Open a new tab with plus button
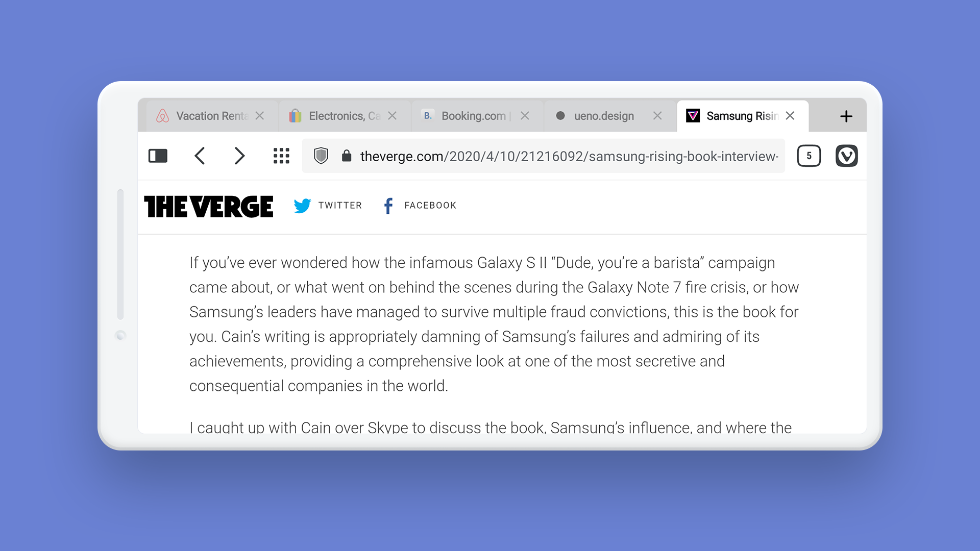This screenshot has width=980, height=551. coord(846,116)
